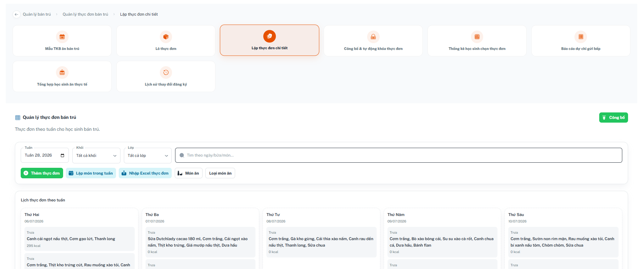Open Thứ Hai card with Thịt kho trứng cút

click(x=79, y=261)
